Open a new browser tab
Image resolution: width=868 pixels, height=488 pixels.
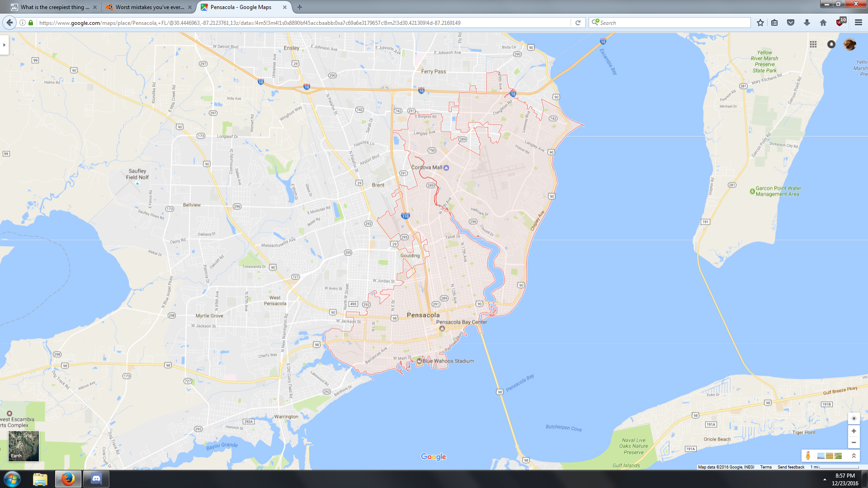coord(300,7)
